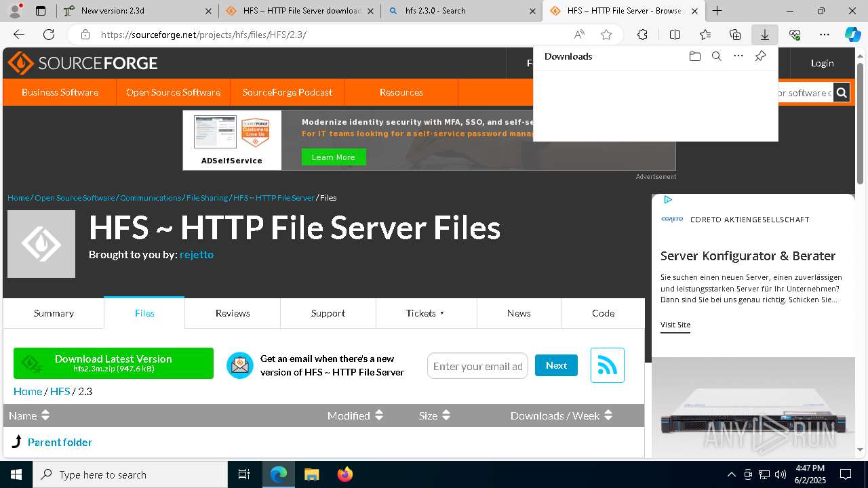
Task: Open Resources menu
Action: coord(401,92)
